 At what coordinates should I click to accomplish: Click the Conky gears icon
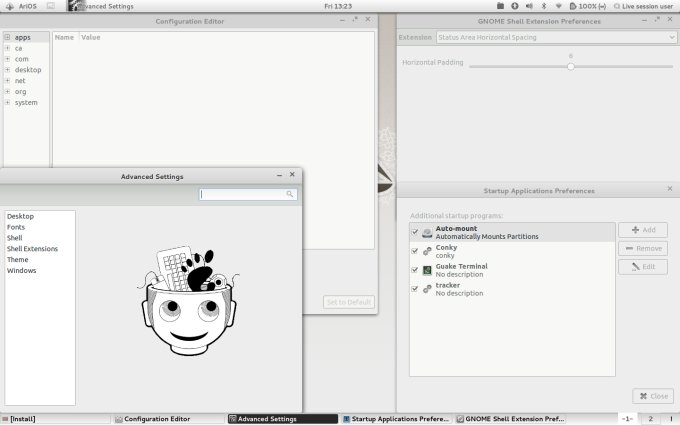point(427,251)
